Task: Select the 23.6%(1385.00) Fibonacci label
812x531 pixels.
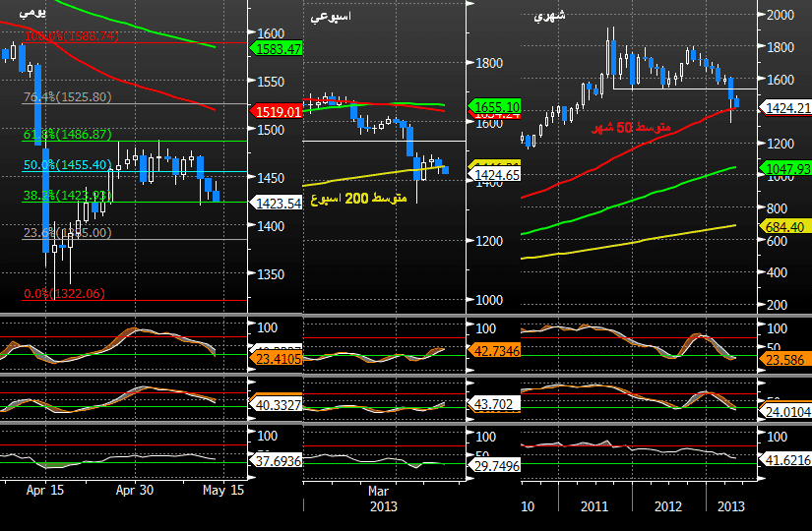Action: coord(67,232)
